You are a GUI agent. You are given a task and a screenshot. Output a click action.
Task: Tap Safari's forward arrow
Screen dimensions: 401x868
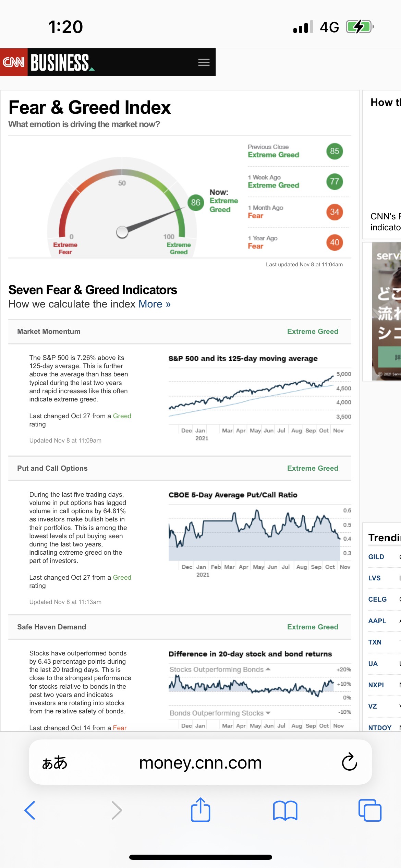(x=117, y=810)
